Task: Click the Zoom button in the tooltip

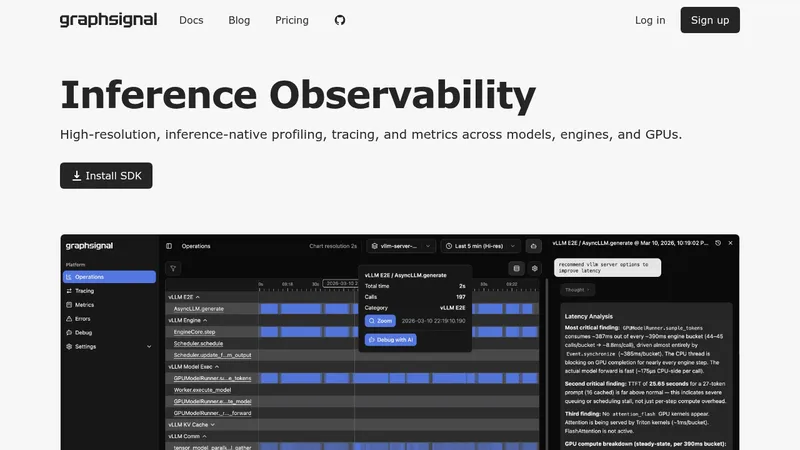Action: click(380, 321)
